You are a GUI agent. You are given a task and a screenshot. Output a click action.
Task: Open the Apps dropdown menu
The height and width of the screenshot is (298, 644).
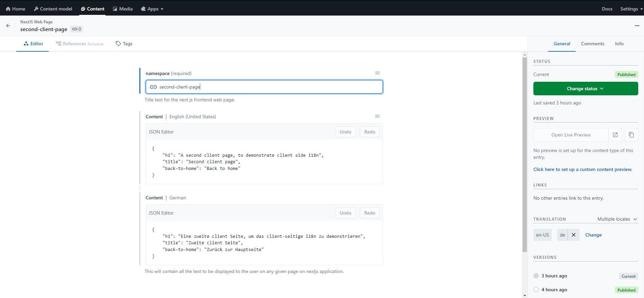152,9
